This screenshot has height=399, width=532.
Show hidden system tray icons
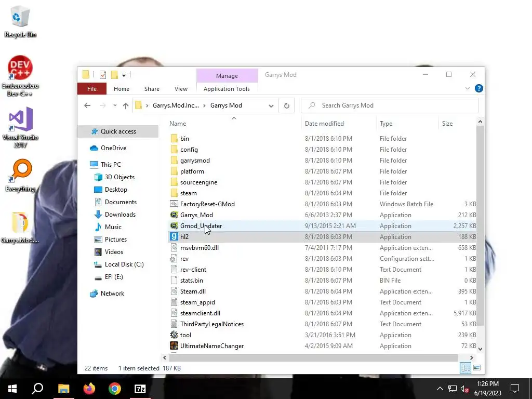click(x=440, y=389)
